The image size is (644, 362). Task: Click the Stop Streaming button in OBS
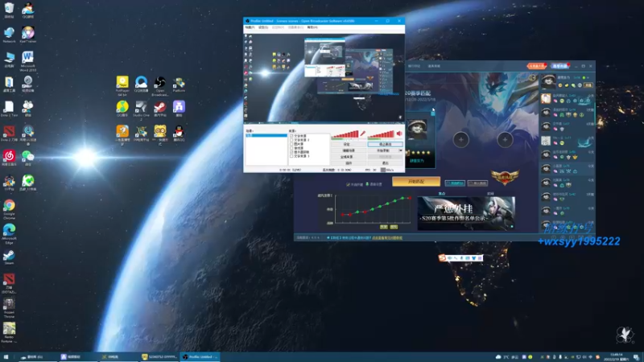point(385,145)
